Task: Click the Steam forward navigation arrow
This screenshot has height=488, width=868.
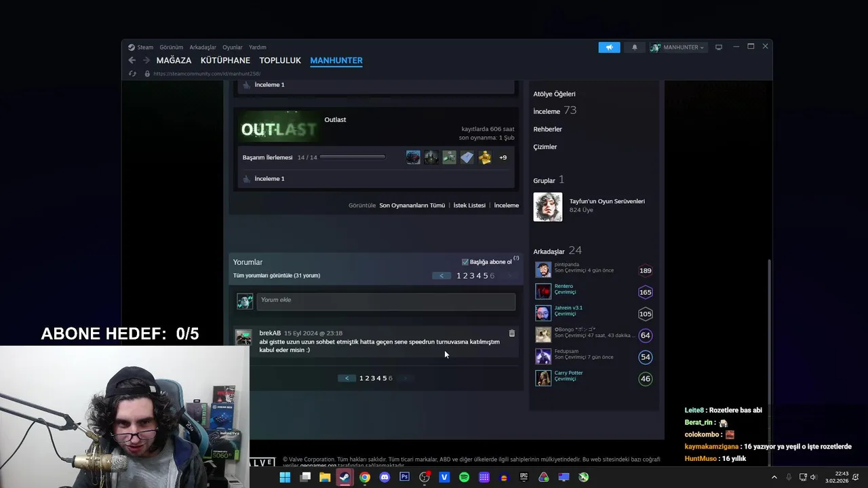Action: tap(146, 60)
